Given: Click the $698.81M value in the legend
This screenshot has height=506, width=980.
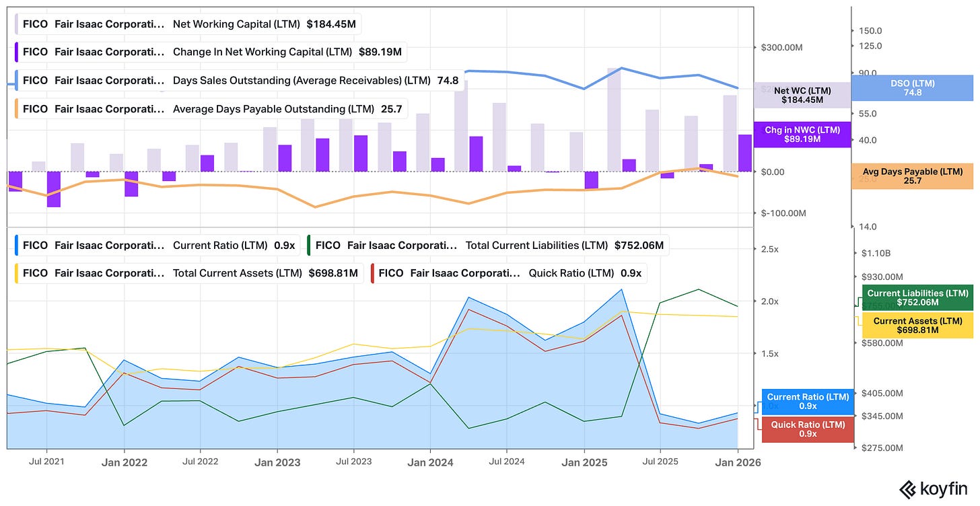Looking at the screenshot, I should (333, 273).
